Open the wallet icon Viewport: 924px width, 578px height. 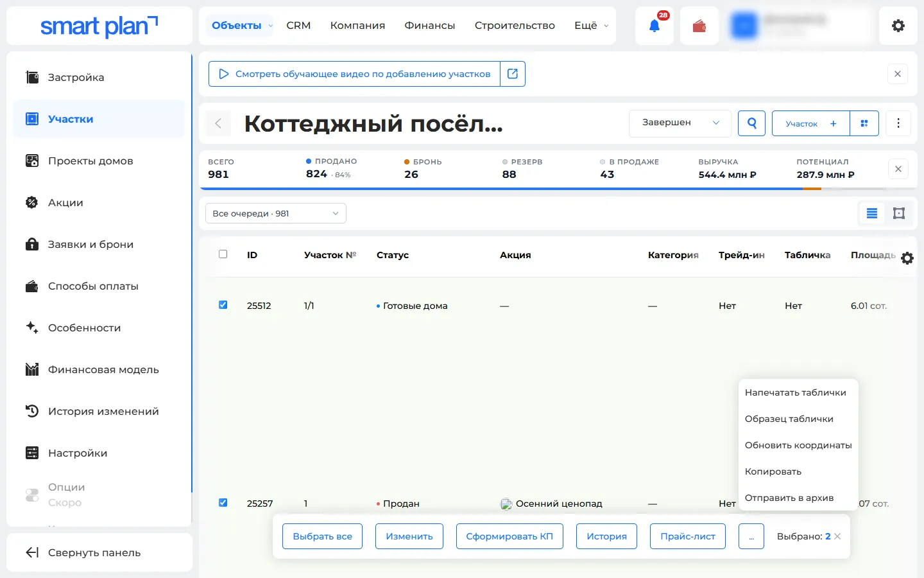[699, 26]
